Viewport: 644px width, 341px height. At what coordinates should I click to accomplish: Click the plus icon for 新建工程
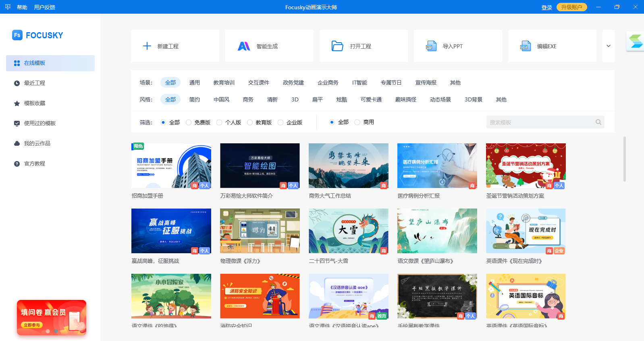pyautogui.click(x=147, y=46)
